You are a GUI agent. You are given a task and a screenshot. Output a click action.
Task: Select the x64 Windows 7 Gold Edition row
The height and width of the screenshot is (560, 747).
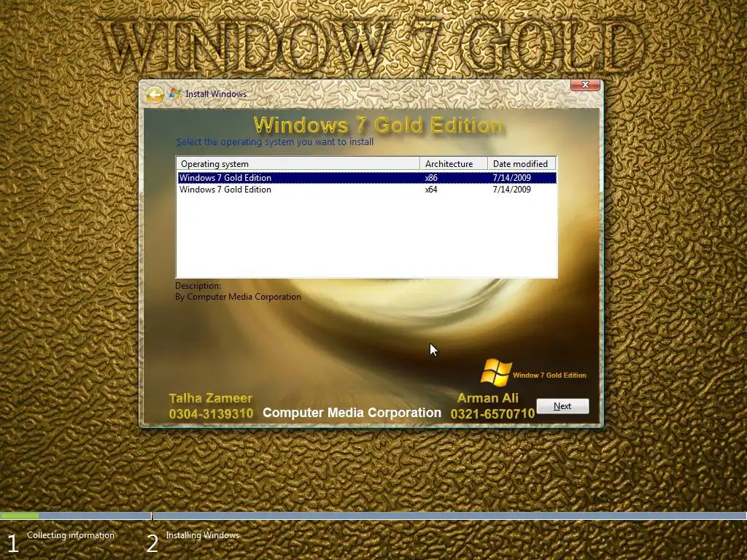(x=367, y=190)
